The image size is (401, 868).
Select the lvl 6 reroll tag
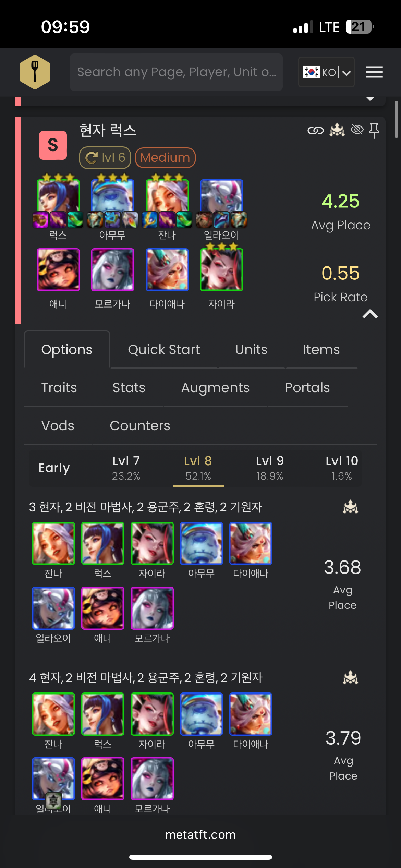[105, 158]
